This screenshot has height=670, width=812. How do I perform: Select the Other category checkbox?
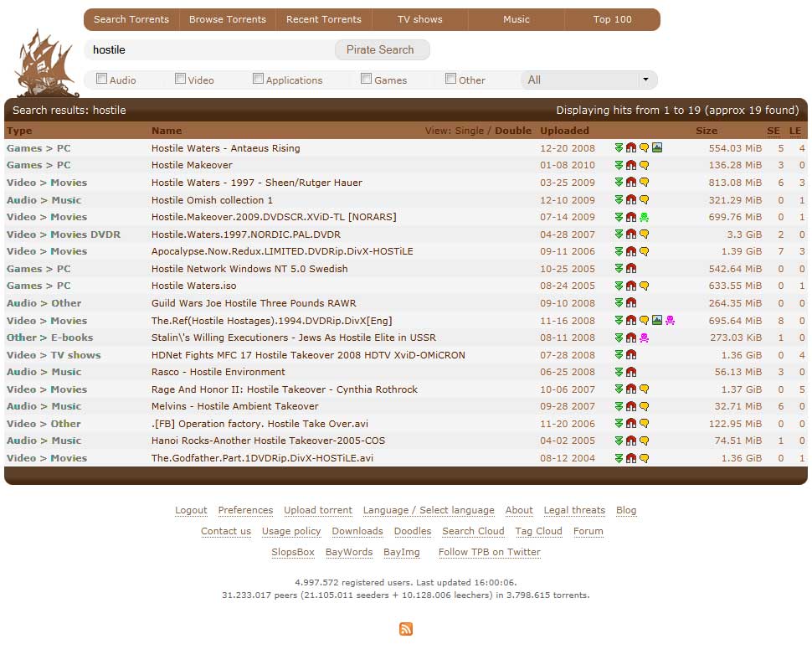pyautogui.click(x=450, y=78)
